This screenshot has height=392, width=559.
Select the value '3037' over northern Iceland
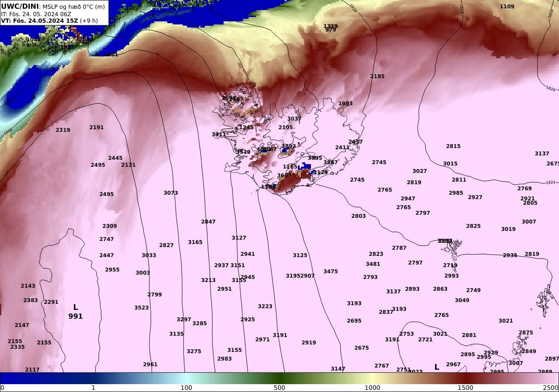coord(294,119)
